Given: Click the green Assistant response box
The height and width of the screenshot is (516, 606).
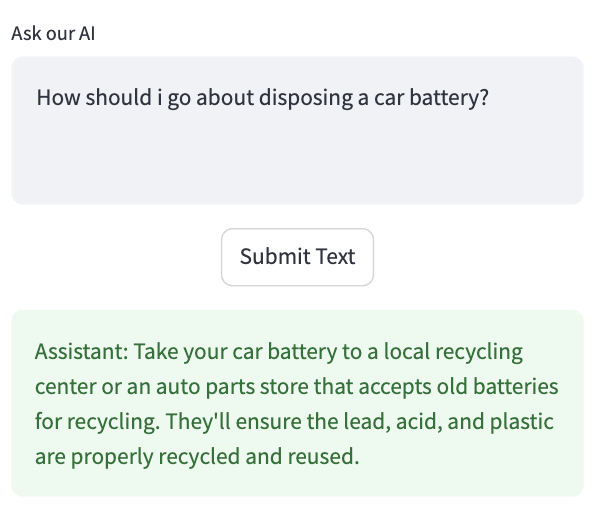Looking at the screenshot, I should [x=297, y=403].
